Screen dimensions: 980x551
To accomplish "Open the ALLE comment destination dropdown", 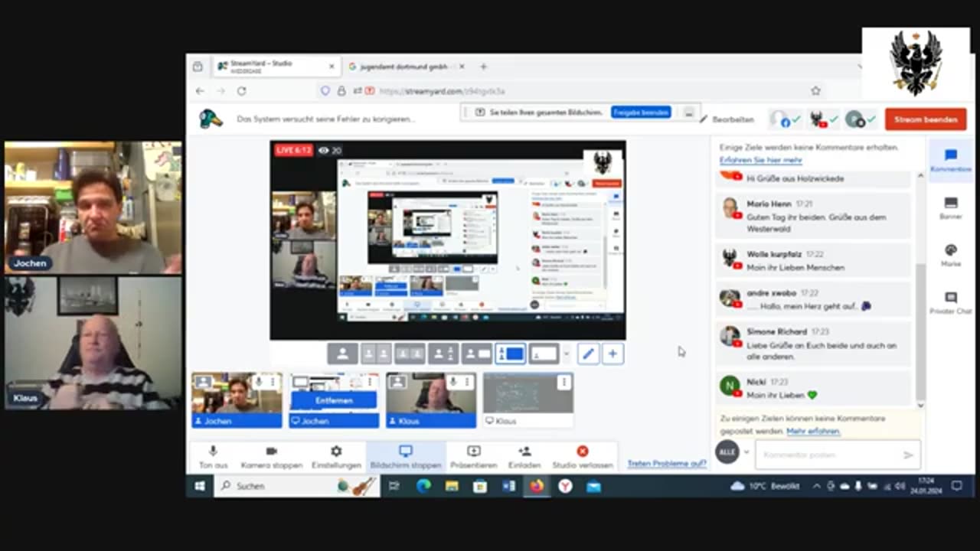I will 733,452.
